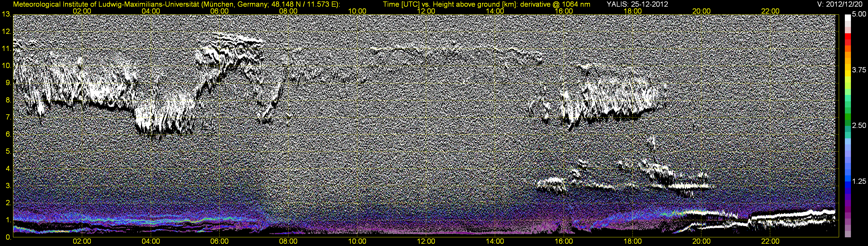
Task: Click the 5.00 colorbar scale label
Action: (x=859, y=14)
